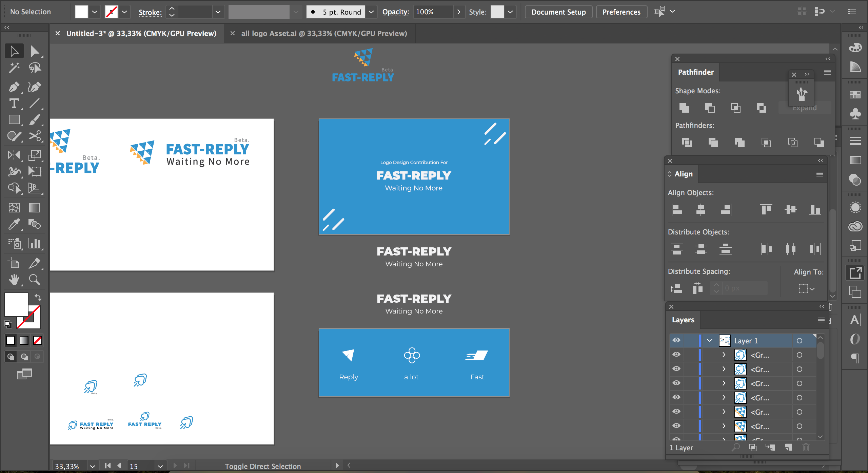Select the Hand tool
The image size is (868, 473).
coord(14,280)
